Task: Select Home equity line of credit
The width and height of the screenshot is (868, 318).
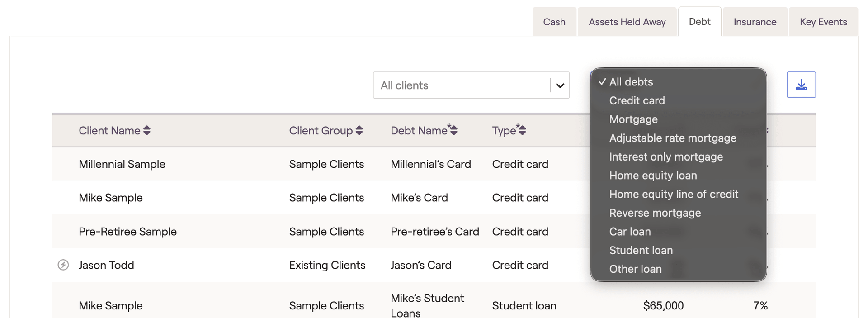Action: 673,194
